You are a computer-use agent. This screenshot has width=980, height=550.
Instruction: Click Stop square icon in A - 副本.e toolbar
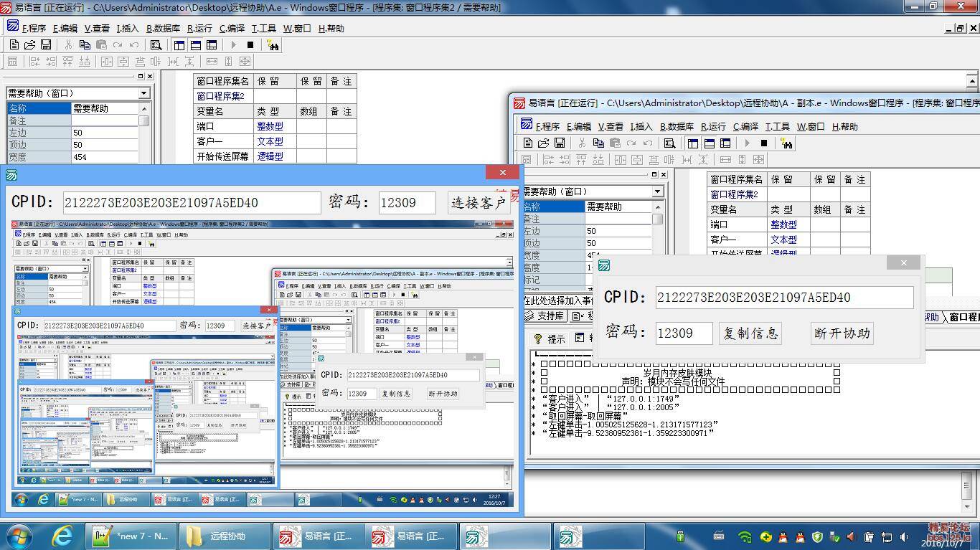(763, 143)
